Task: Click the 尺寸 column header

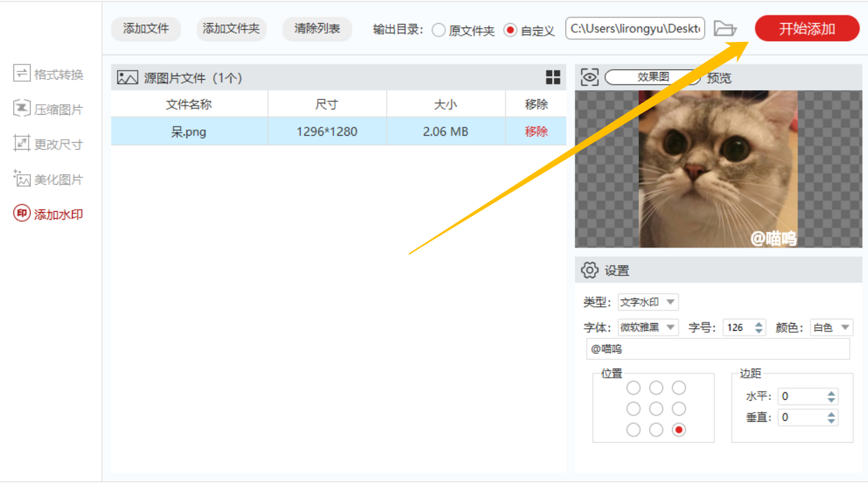Action: coord(327,104)
